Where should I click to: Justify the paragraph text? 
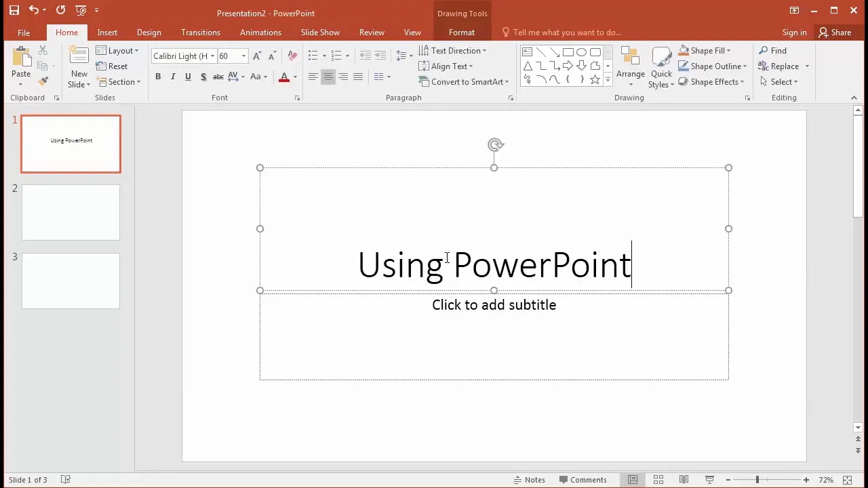358,77
